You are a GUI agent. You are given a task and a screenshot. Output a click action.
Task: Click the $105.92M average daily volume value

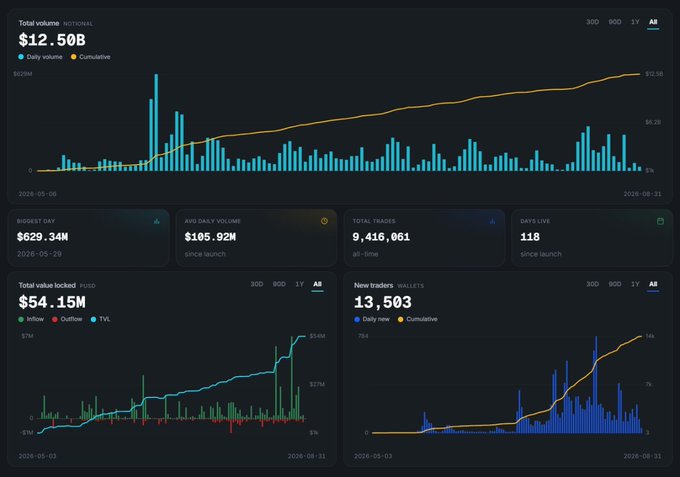(210, 237)
